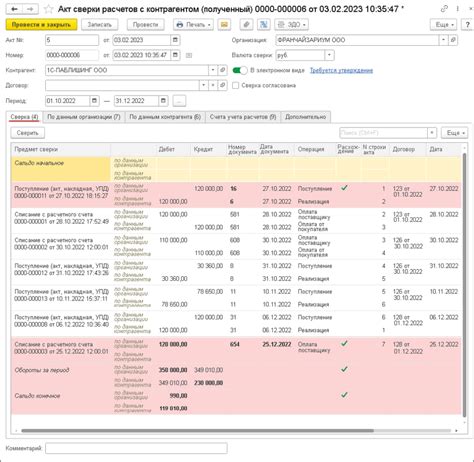The width and height of the screenshot is (474, 462).
Task: Expand the ЭДО dropdown button
Action: point(292,25)
